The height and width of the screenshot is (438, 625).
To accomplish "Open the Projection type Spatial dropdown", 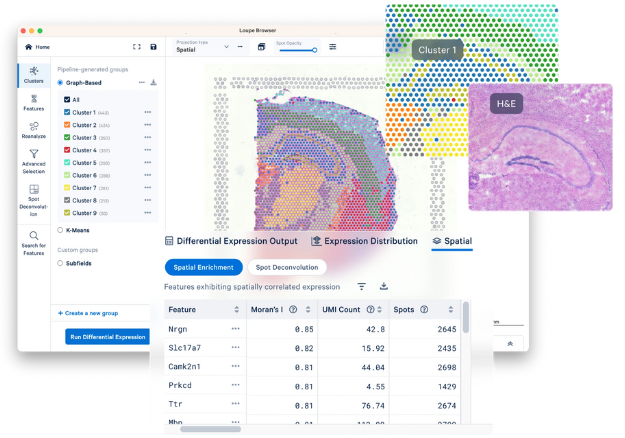I will (202, 47).
